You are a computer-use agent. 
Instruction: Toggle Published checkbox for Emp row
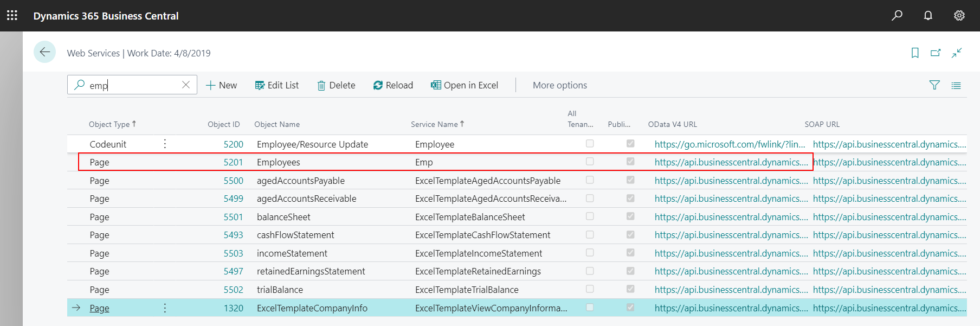(630, 161)
